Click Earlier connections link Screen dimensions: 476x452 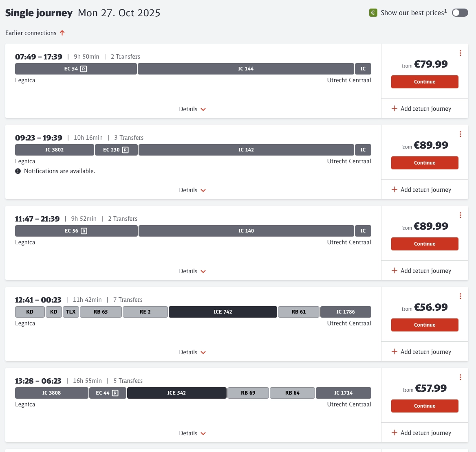coord(31,33)
